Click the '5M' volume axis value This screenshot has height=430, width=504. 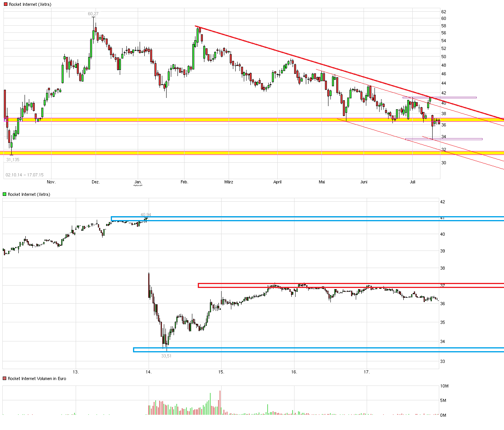pyautogui.click(x=443, y=400)
